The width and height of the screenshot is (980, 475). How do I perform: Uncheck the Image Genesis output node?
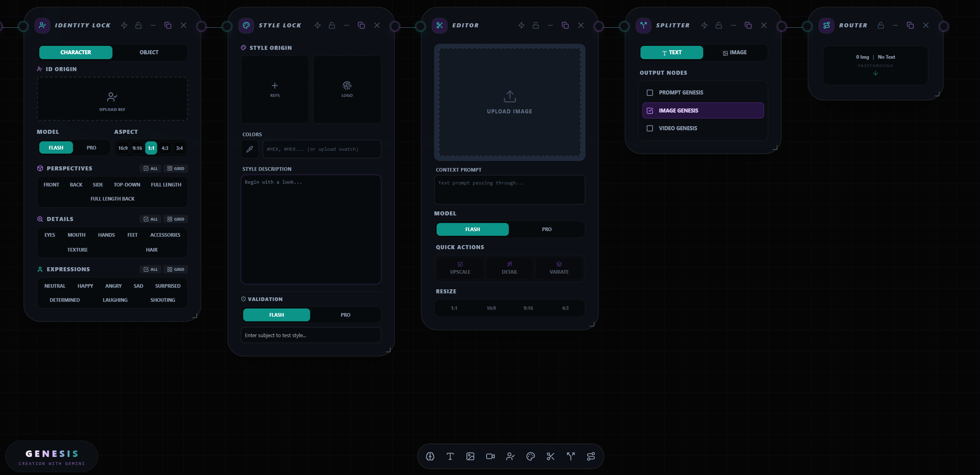pos(650,111)
